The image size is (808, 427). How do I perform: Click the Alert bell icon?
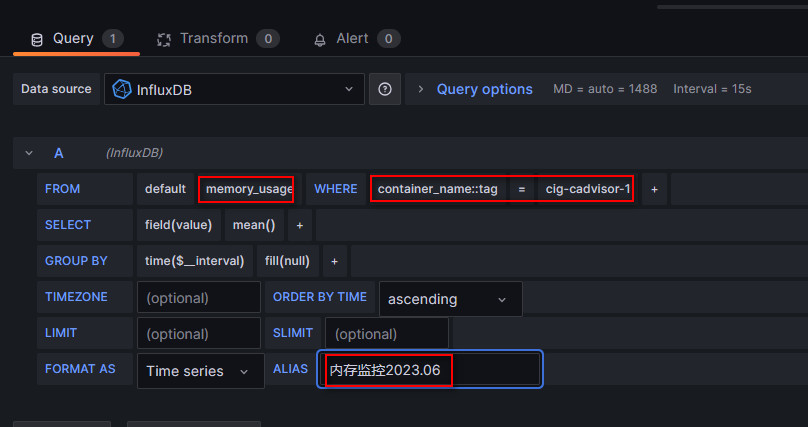[320, 40]
